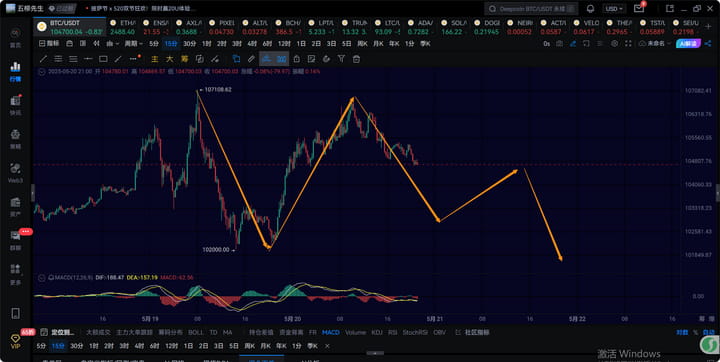The width and height of the screenshot is (720, 362).
Task: Toggle the Volume indicator
Action: 355,332
